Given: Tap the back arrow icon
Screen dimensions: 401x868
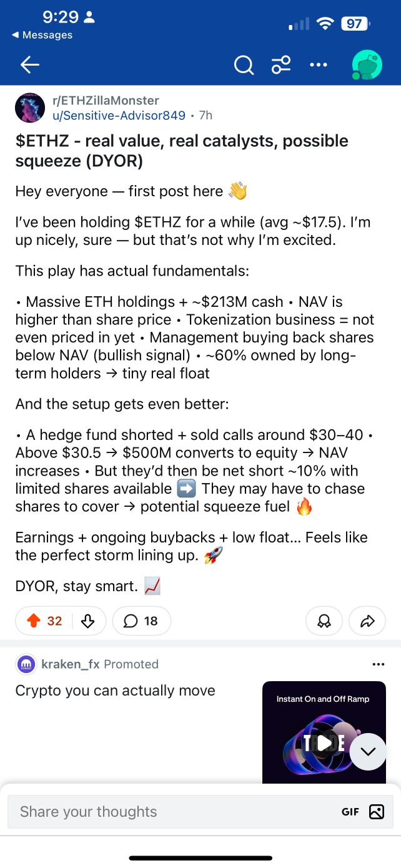Looking at the screenshot, I should [29, 64].
